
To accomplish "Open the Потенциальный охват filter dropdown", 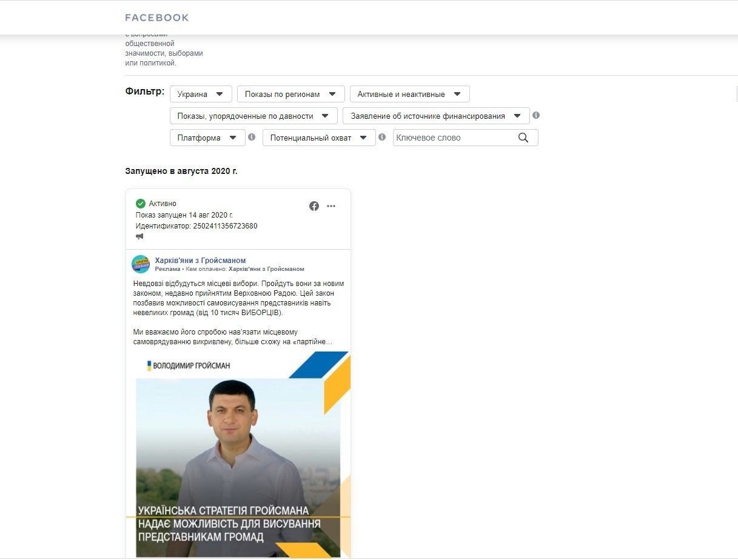I will (318, 138).
